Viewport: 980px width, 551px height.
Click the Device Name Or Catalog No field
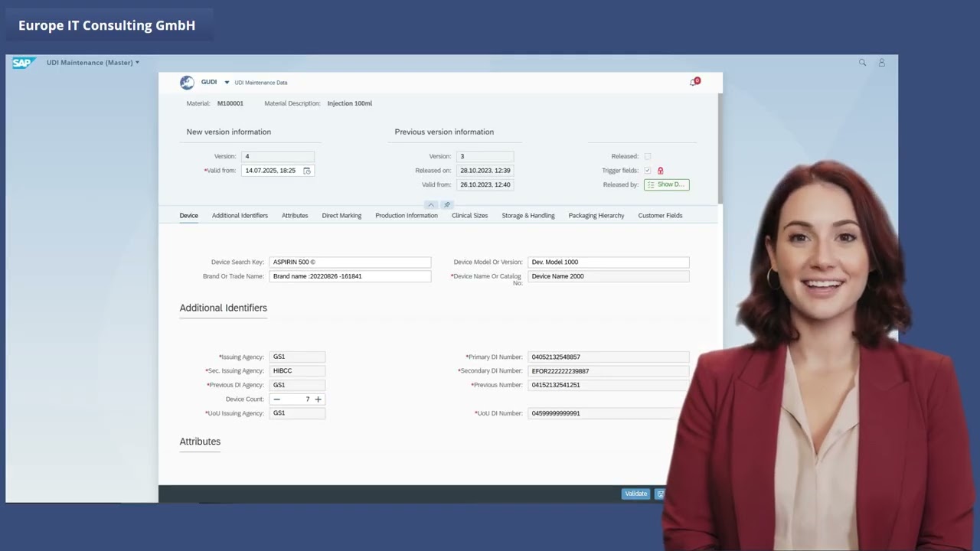(609, 276)
